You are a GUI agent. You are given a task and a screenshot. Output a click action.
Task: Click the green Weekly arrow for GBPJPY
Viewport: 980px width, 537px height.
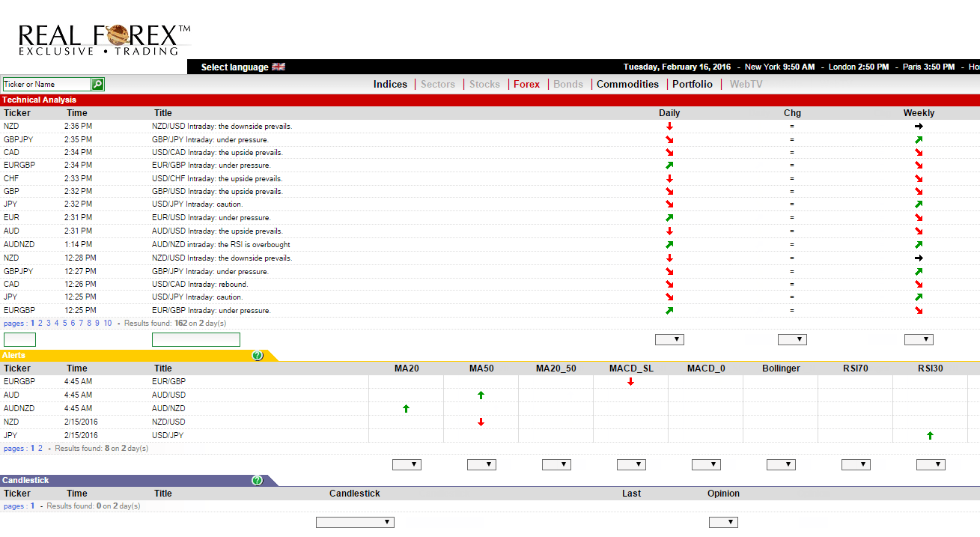click(919, 139)
